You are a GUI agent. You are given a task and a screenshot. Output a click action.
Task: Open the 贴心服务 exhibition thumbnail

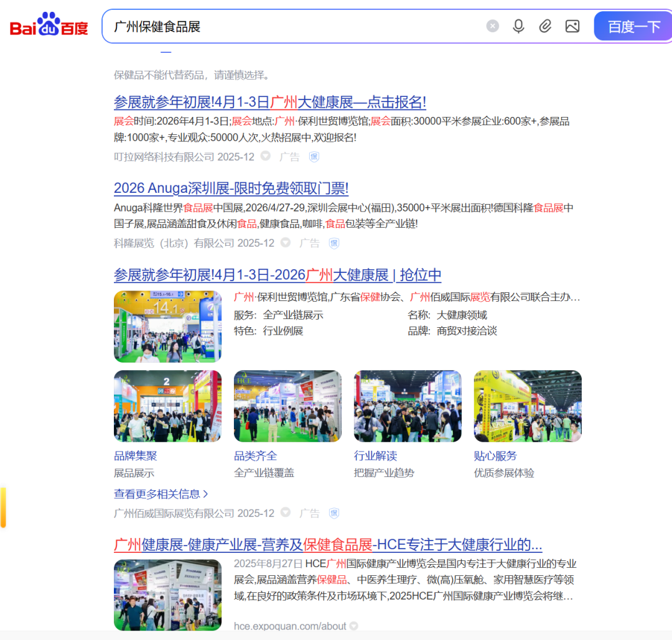point(528,406)
